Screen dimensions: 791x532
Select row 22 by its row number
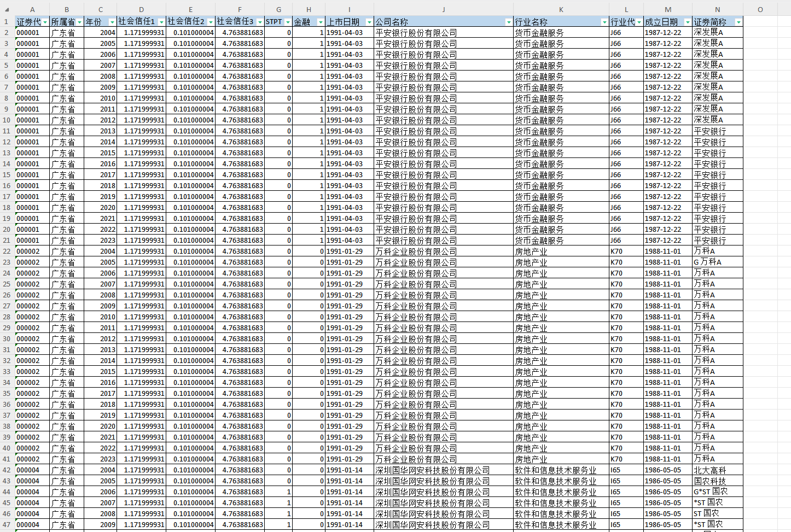point(7,252)
